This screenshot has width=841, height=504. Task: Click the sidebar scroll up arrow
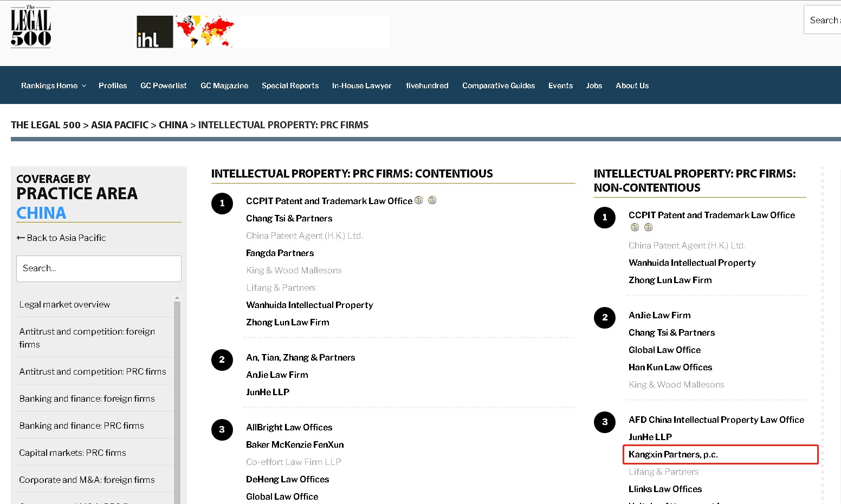[x=177, y=298]
